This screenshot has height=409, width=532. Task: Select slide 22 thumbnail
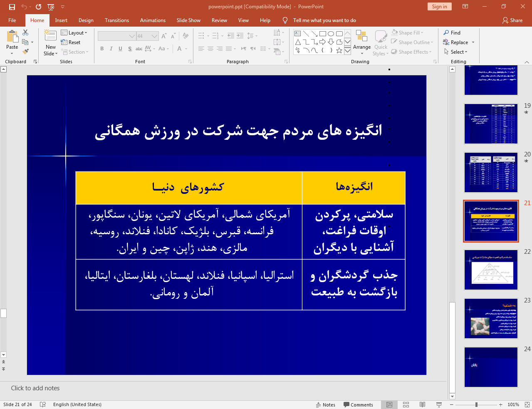(x=491, y=270)
